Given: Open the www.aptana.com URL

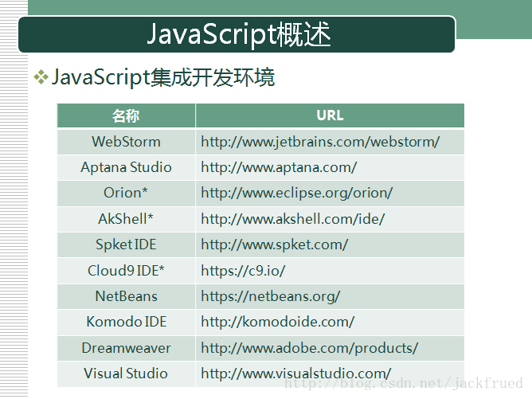Looking at the screenshot, I should point(279,167).
